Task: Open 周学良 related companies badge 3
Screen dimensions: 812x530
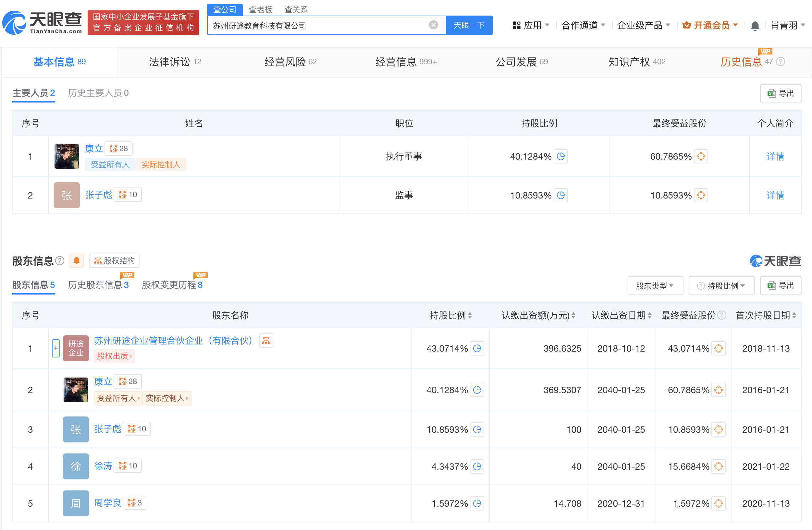Action: tap(134, 503)
